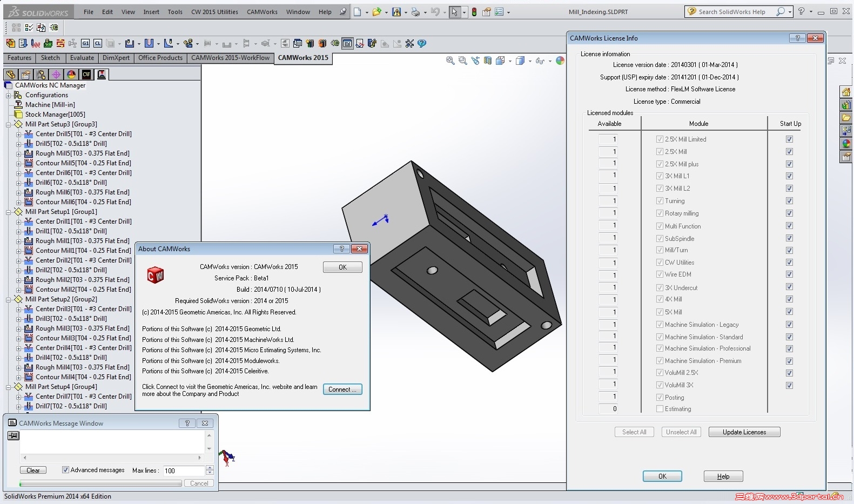Toggle the Posting module checkbox
Screen dimensions: 854x504
[x=660, y=398]
